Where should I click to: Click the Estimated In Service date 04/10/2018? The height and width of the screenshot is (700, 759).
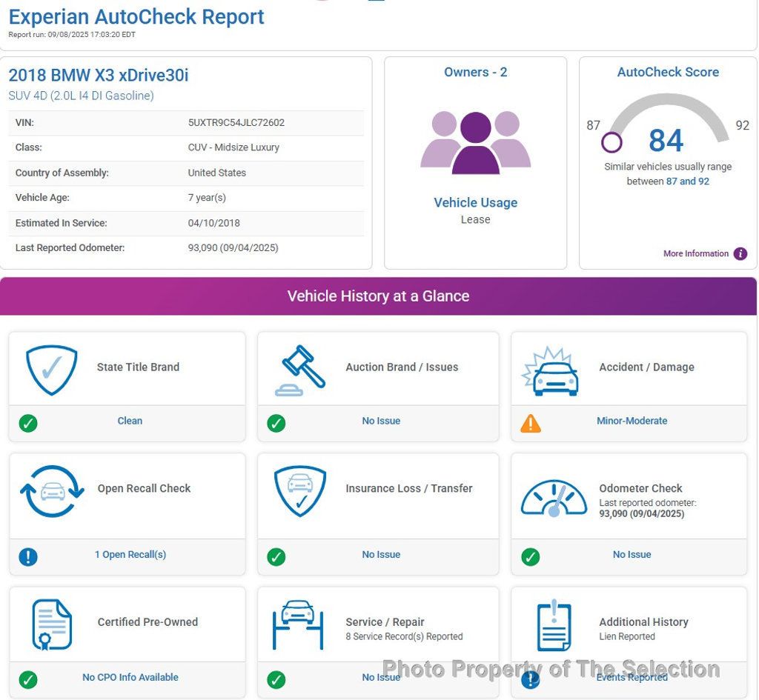click(214, 223)
